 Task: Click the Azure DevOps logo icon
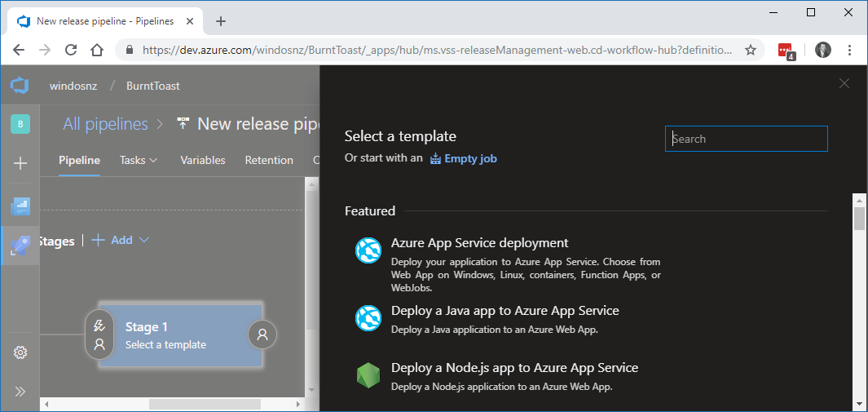(x=20, y=86)
